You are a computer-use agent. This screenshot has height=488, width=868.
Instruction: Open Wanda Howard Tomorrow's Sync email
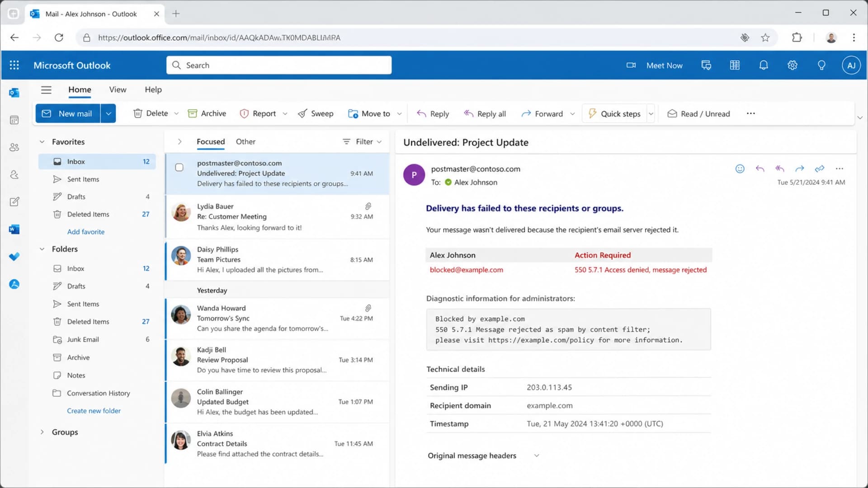tap(278, 319)
